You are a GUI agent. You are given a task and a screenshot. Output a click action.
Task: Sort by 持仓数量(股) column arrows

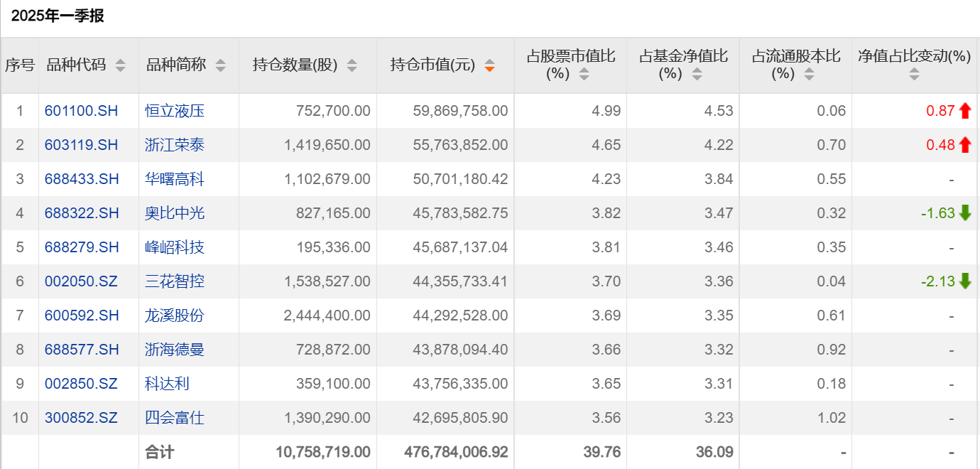[352, 65]
